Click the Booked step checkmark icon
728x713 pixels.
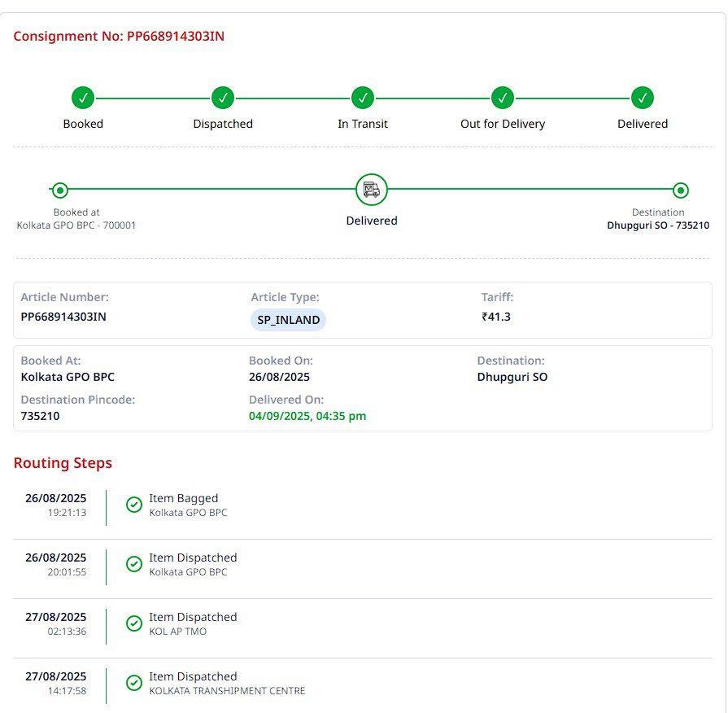pos(83,98)
